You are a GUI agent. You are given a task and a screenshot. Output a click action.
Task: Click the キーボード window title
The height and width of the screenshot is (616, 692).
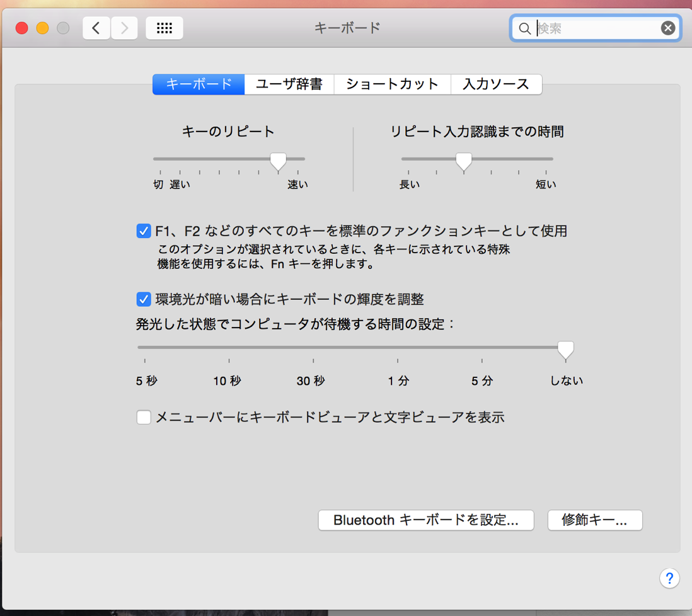click(x=347, y=28)
